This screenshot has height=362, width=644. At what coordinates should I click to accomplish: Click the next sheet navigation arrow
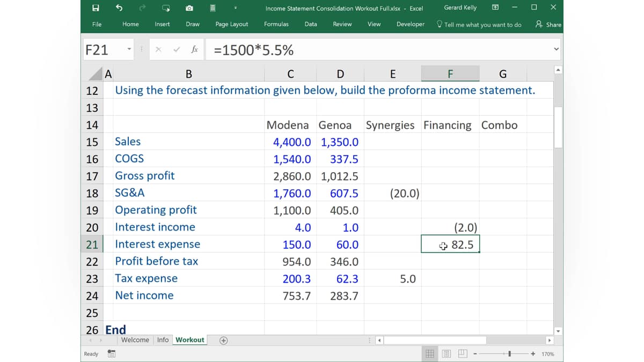point(100,340)
